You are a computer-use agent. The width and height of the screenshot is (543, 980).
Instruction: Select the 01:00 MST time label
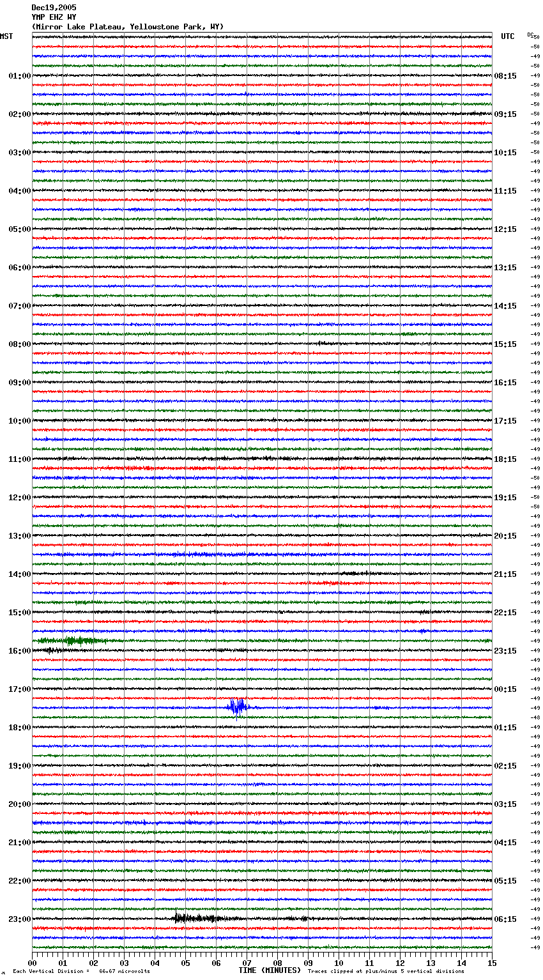(x=20, y=76)
